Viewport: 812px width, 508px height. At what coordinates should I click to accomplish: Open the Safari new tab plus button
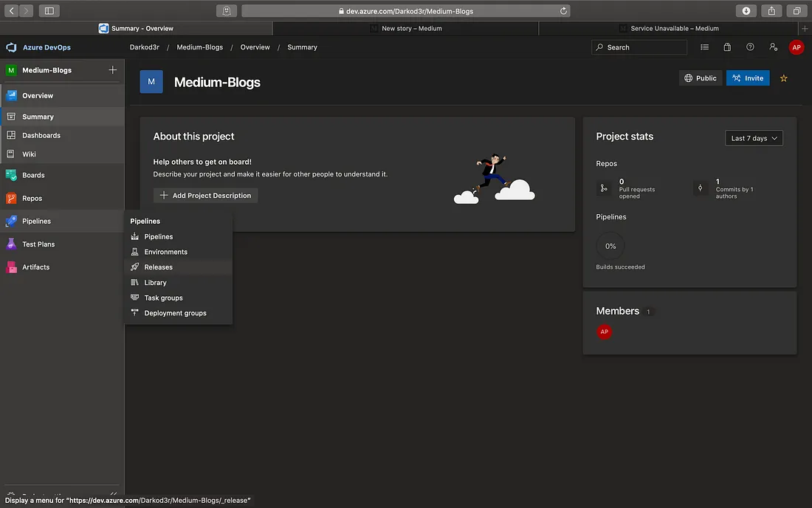[x=805, y=29]
